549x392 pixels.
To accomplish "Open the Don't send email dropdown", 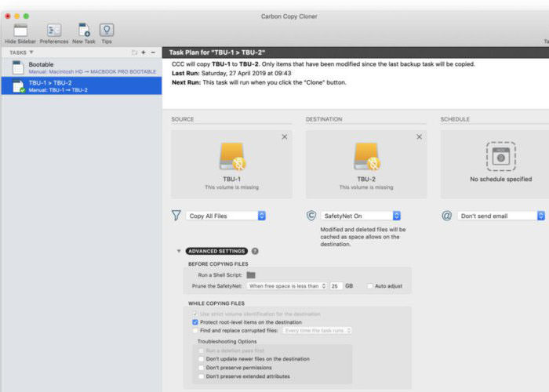I will [x=501, y=216].
